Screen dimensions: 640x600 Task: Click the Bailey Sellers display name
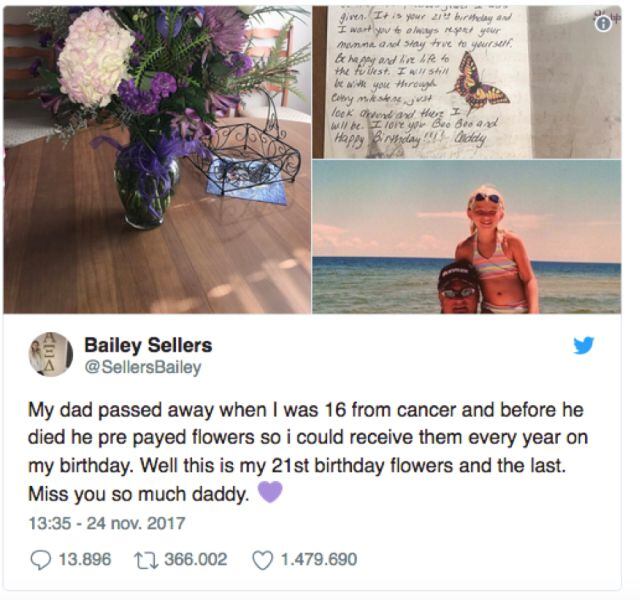(x=148, y=345)
